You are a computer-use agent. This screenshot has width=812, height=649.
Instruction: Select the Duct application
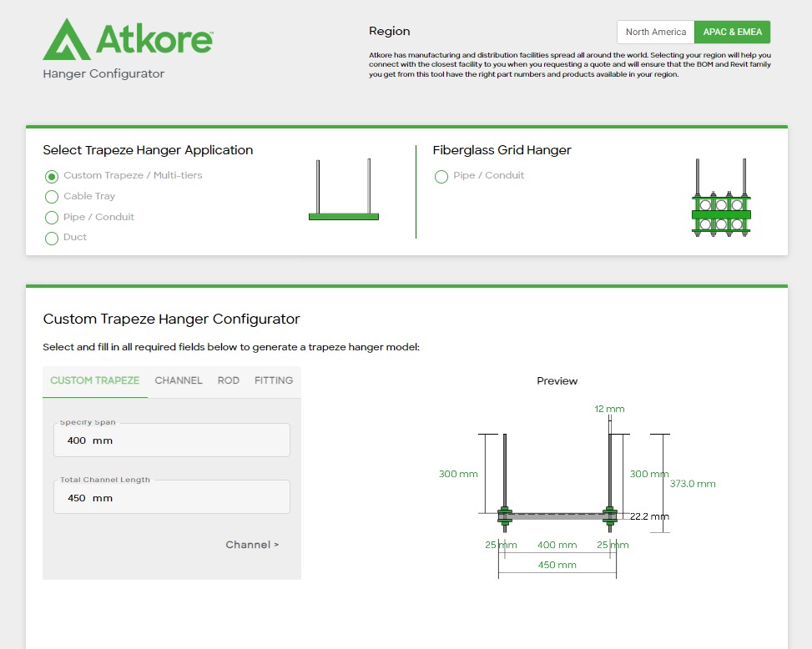point(51,238)
